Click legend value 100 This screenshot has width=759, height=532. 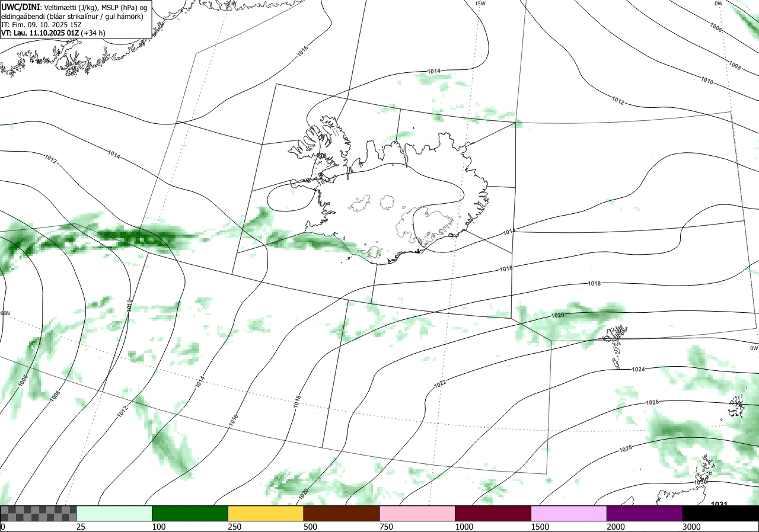(159, 527)
